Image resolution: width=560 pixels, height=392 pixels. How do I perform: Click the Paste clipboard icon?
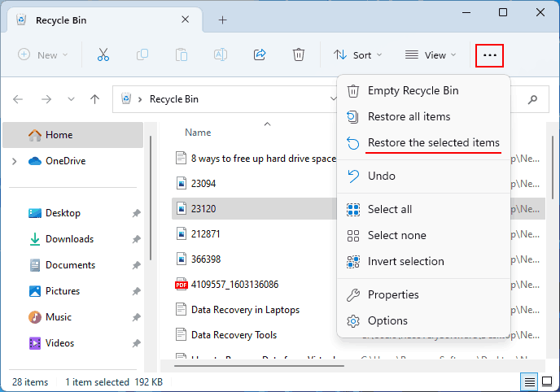coord(182,55)
